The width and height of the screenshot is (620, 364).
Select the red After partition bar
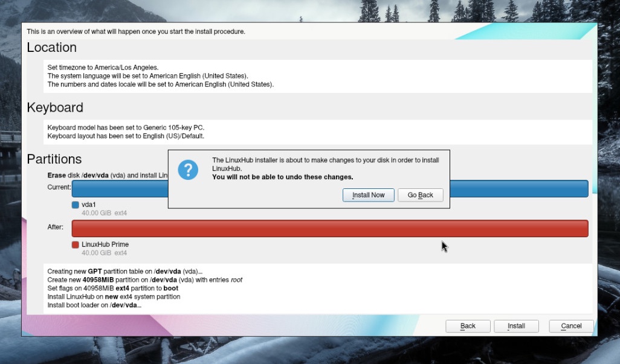point(329,228)
